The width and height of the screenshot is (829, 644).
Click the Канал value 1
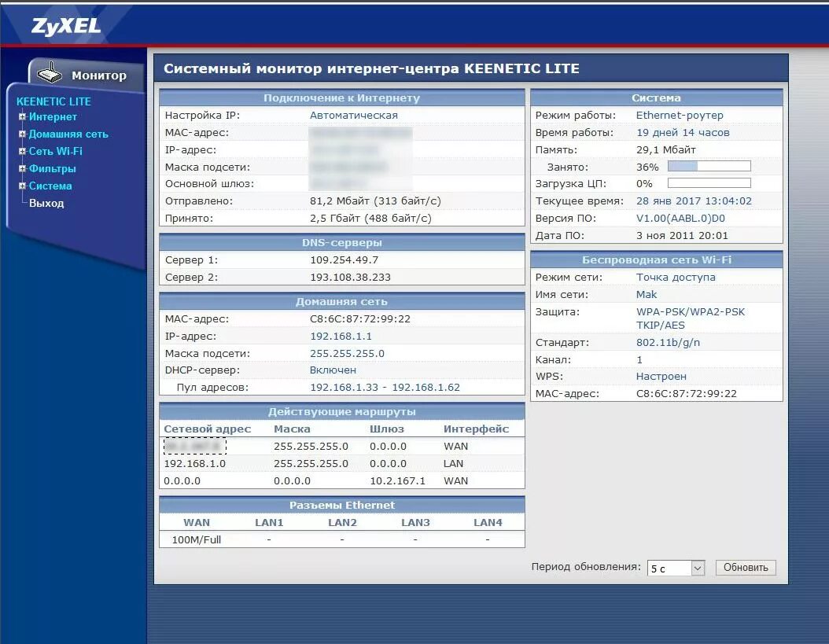coord(639,359)
